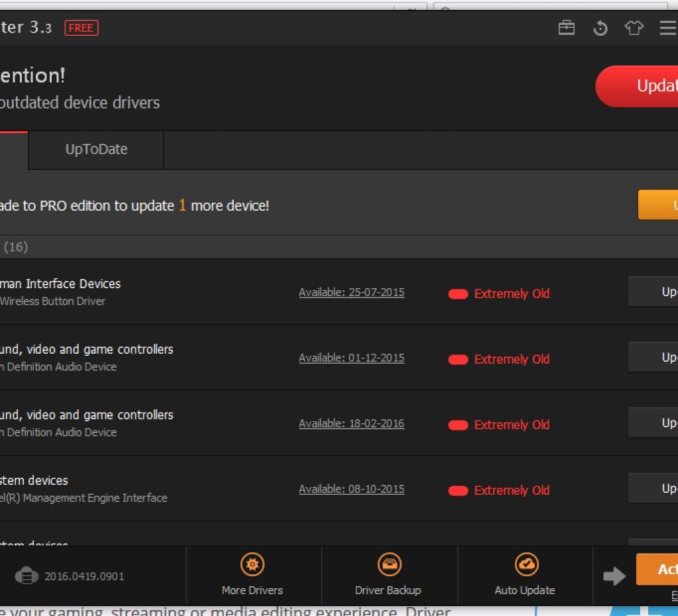Switch to the UpToDate tab
Image resolution: width=678 pixels, height=616 pixels.
[x=96, y=150]
